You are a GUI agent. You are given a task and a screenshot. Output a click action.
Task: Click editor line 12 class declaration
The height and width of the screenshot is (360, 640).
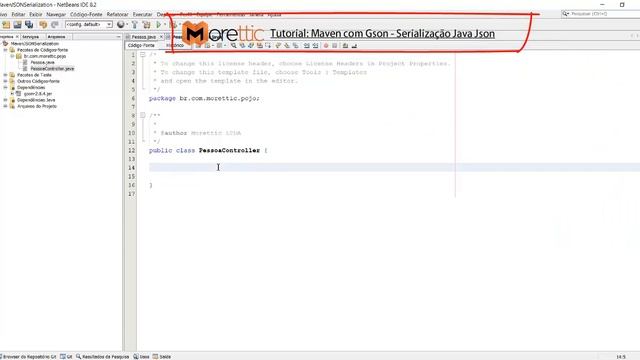tap(208, 151)
